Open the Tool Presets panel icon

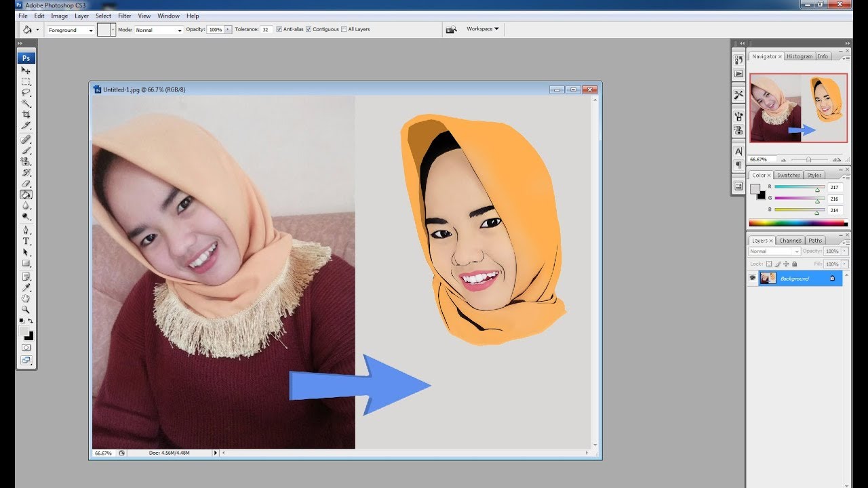click(738, 95)
